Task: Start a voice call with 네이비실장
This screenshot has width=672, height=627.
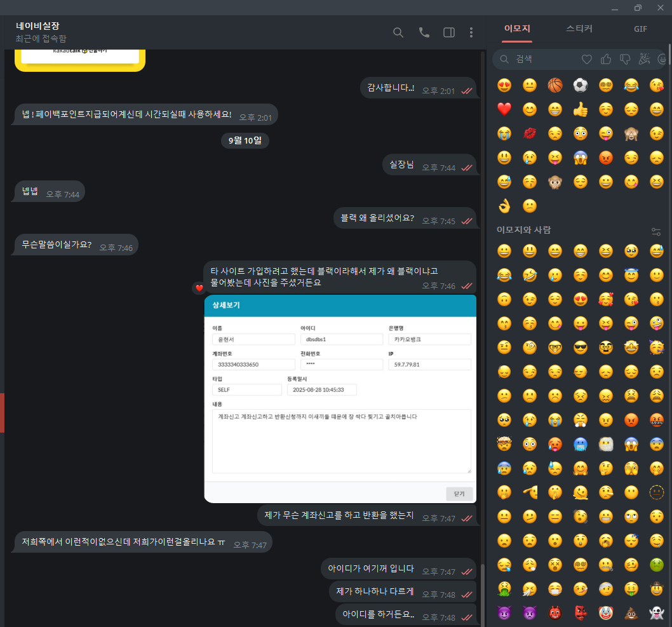Action: coord(424,32)
